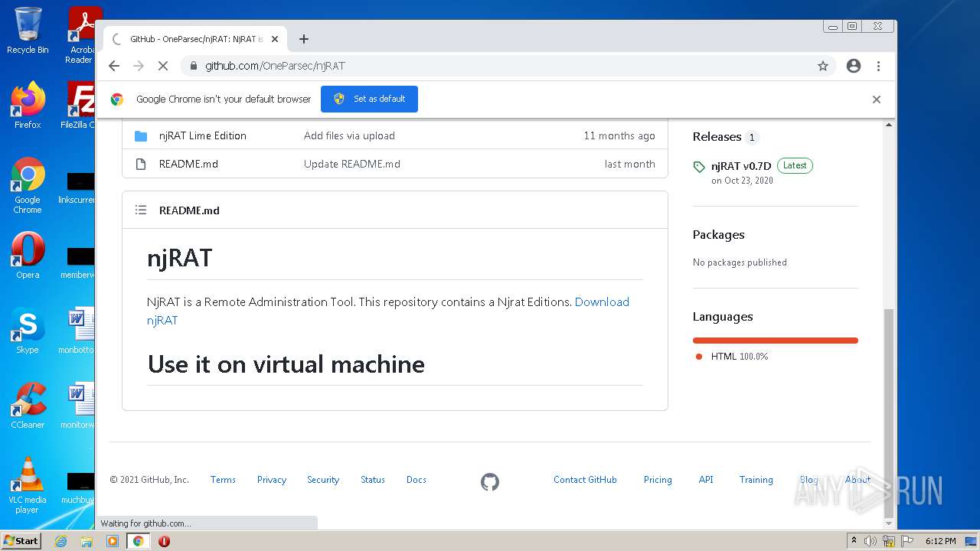Stop loading the page with X button

162,66
